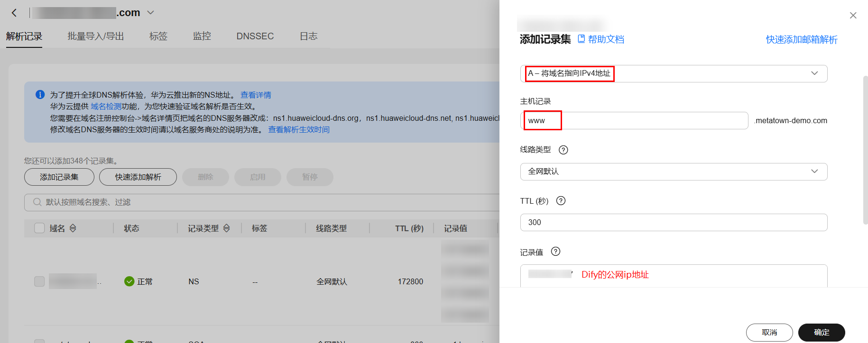Open the record type dropdown showing A record
This screenshot has height=343, width=868.
674,73
